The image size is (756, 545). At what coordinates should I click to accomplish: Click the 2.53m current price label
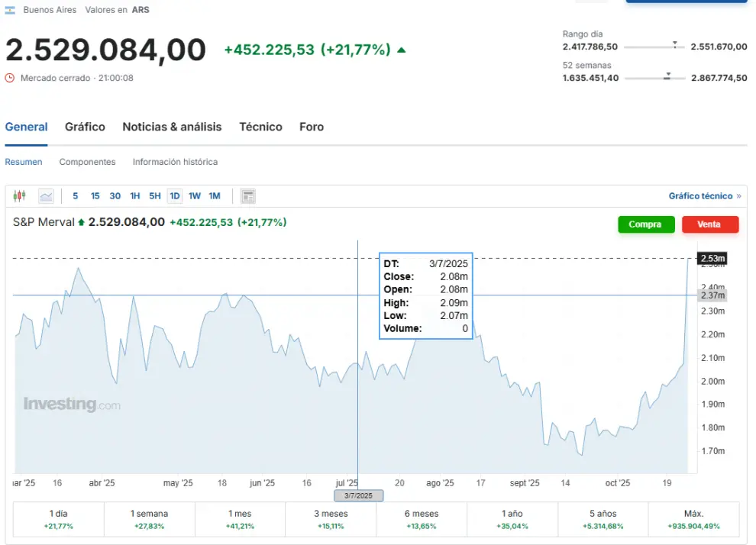click(x=712, y=258)
